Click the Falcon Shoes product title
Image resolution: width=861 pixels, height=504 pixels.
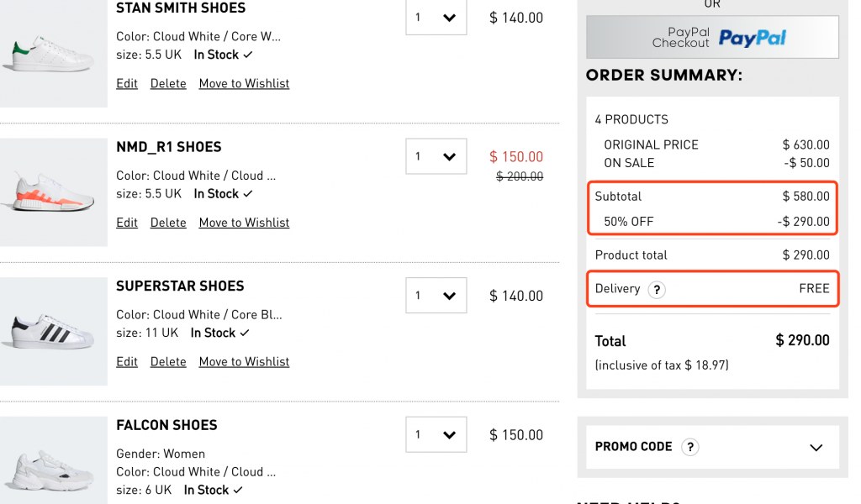[166, 425]
